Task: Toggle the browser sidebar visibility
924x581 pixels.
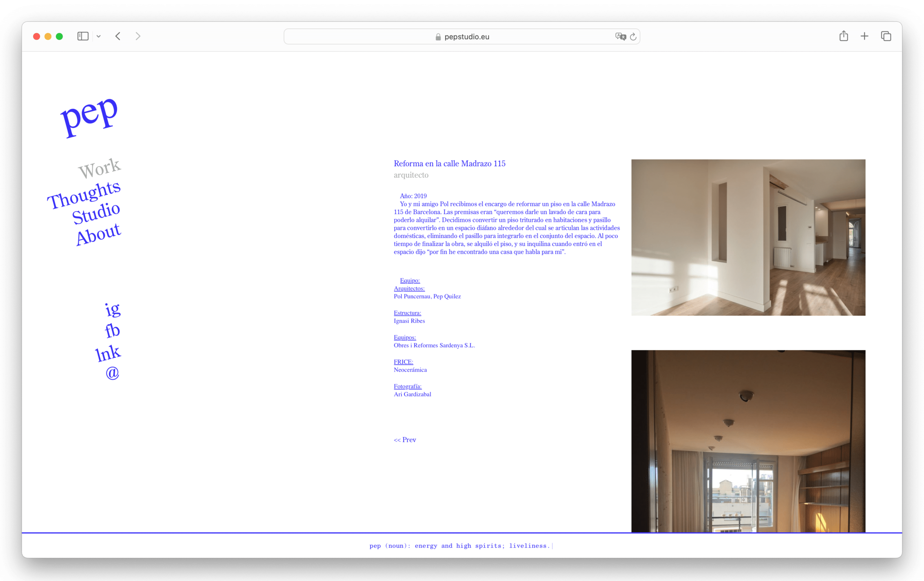Action: [x=83, y=36]
